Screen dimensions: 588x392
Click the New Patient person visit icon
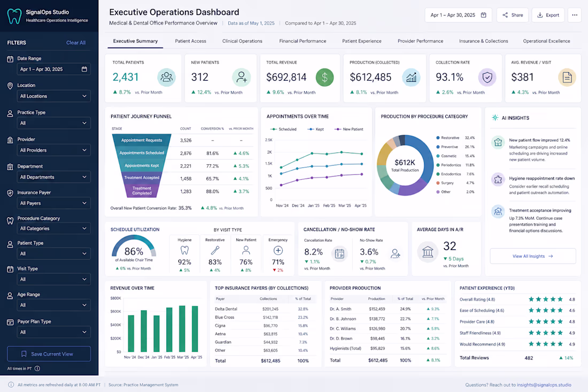246,250
